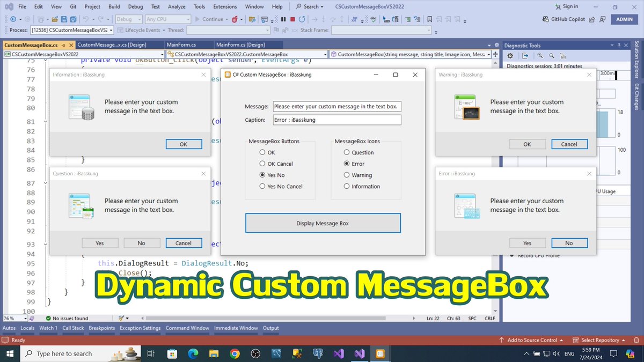
Task: Click the bookmark toggle icon in toolbar
Action: click(x=429, y=19)
